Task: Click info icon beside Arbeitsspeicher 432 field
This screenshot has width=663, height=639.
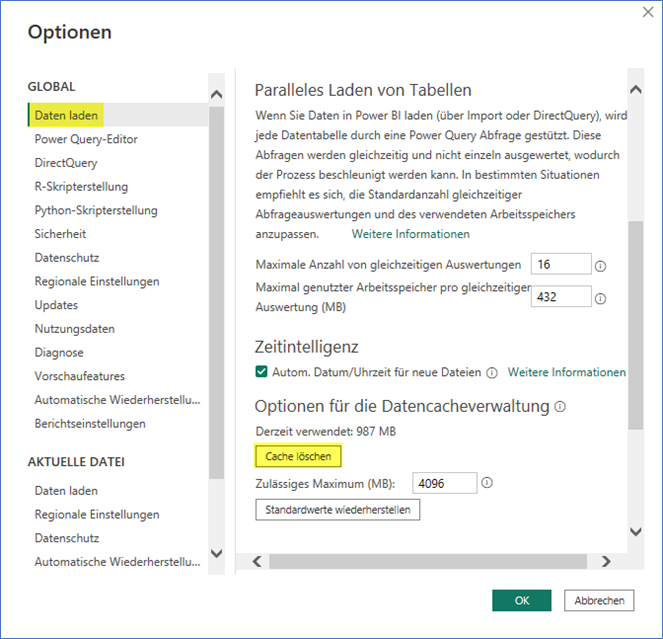Action: pos(601,298)
